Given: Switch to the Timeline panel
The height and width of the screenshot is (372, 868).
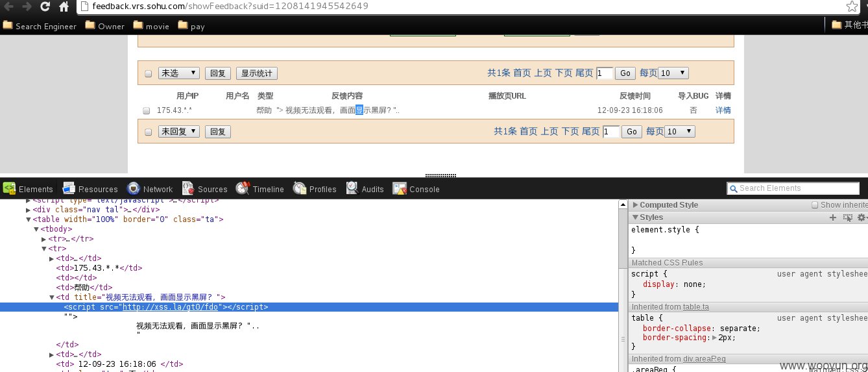Looking at the screenshot, I should pyautogui.click(x=260, y=189).
